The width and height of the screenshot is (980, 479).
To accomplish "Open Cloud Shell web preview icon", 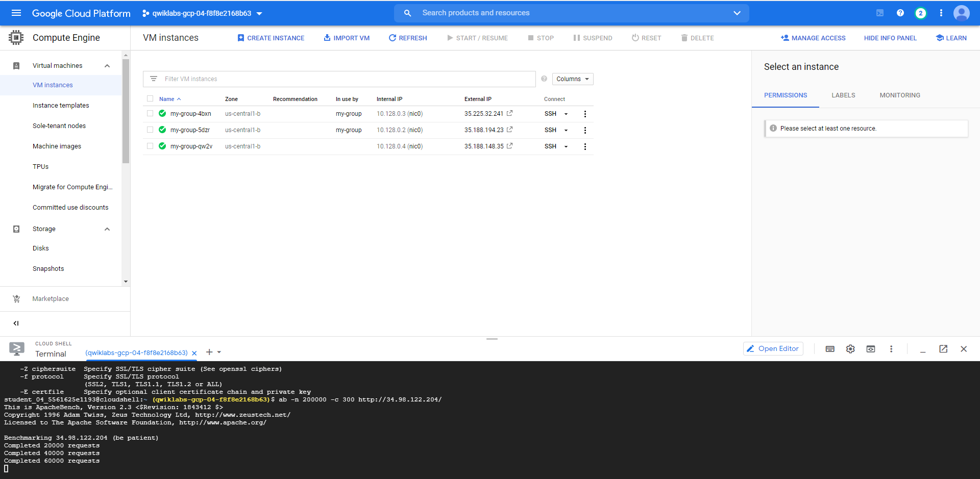I will (871, 349).
